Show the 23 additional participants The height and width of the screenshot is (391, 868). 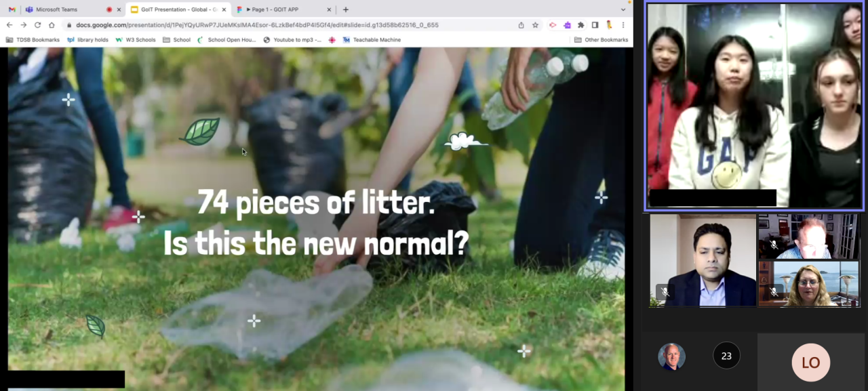coord(726,355)
